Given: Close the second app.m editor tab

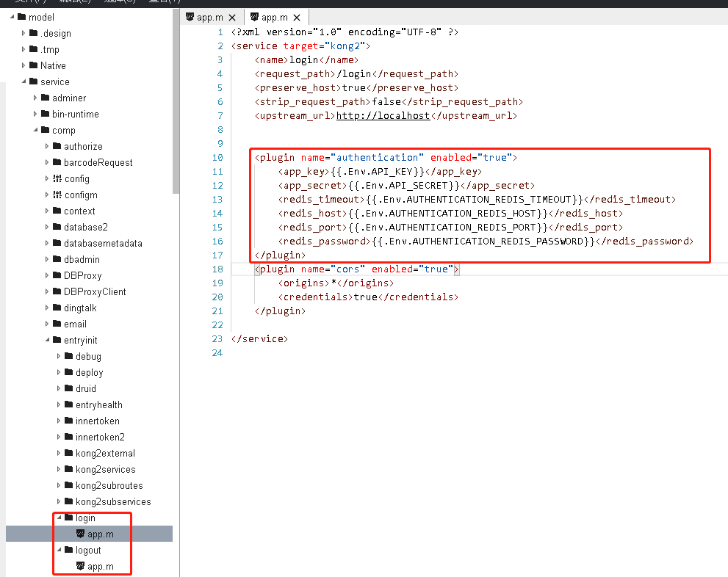Looking at the screenshot, I should pos(298,18).
